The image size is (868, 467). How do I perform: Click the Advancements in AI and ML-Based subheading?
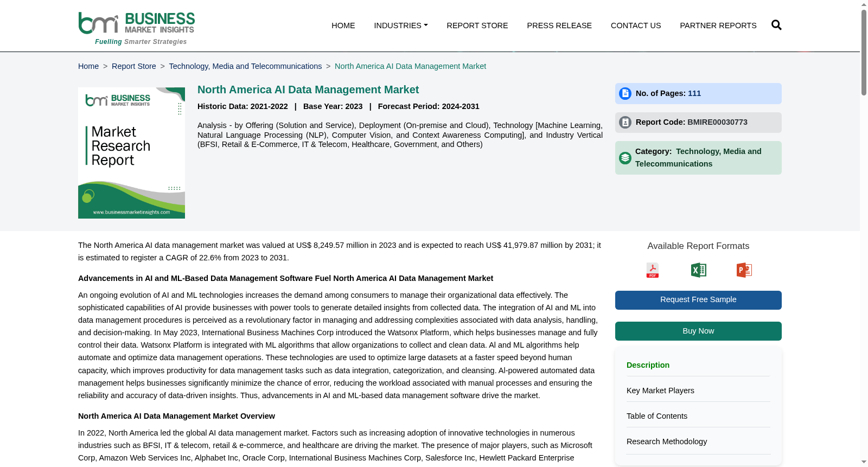tap(285, 278)
